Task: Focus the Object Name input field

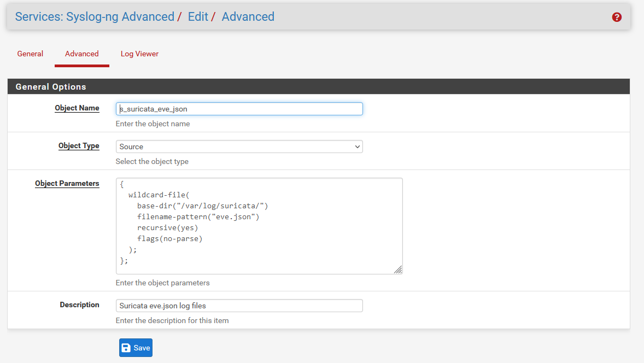Action: pyautogui.click(x=239, y=109)
